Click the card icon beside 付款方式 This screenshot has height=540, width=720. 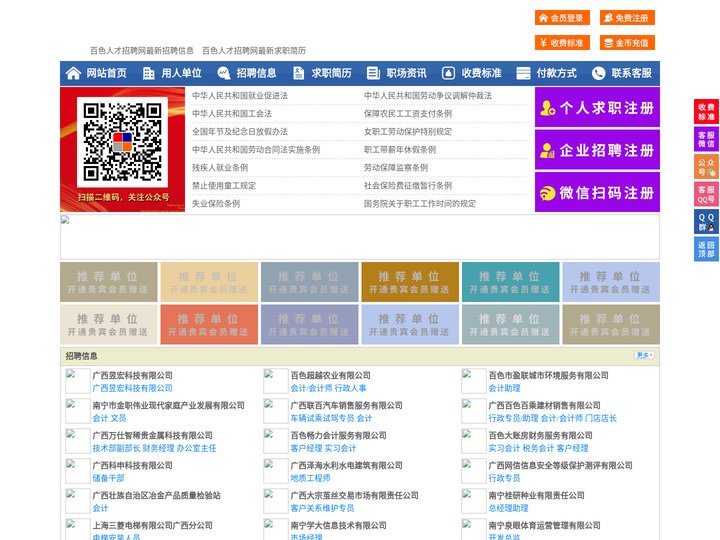pos(523,73)
